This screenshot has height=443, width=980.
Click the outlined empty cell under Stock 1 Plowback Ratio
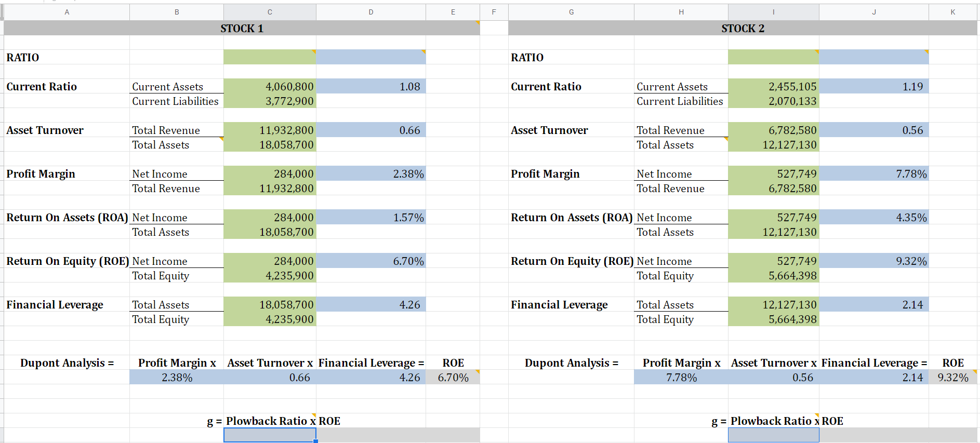coord(270,435)
